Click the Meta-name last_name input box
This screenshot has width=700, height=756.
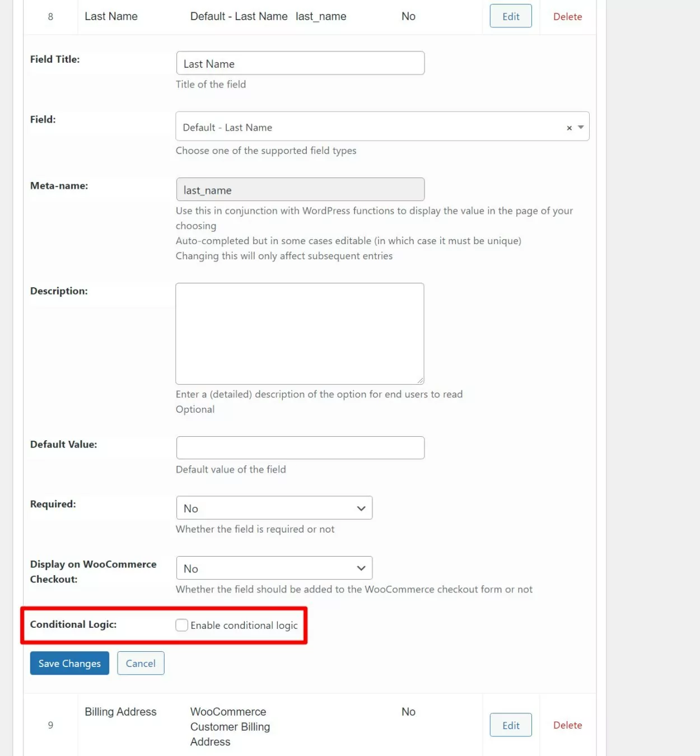pyautogui.click(x=300, y=190)
